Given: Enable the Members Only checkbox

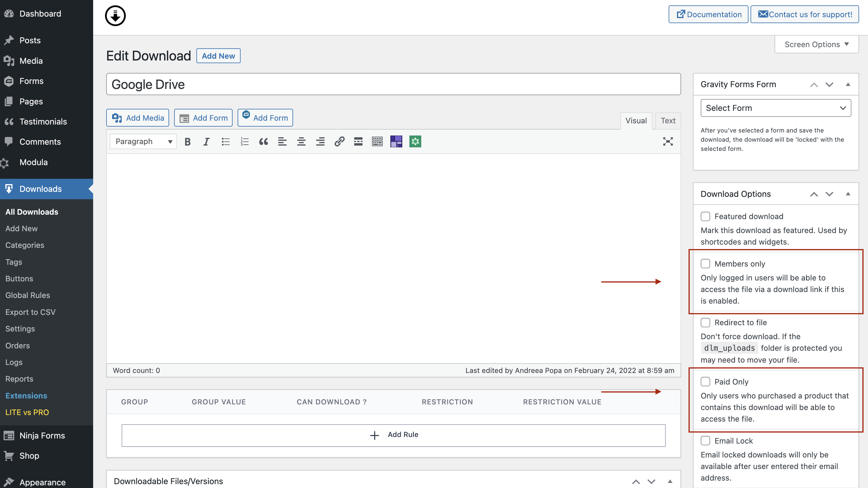Looking at the screenshot, I should (705, 263).
